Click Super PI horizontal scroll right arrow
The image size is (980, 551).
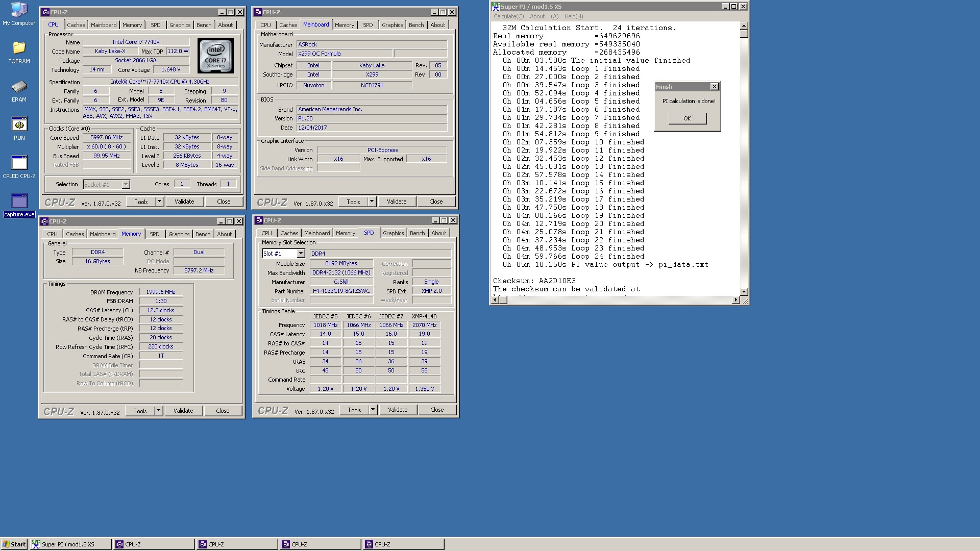(x=736, y=300)
